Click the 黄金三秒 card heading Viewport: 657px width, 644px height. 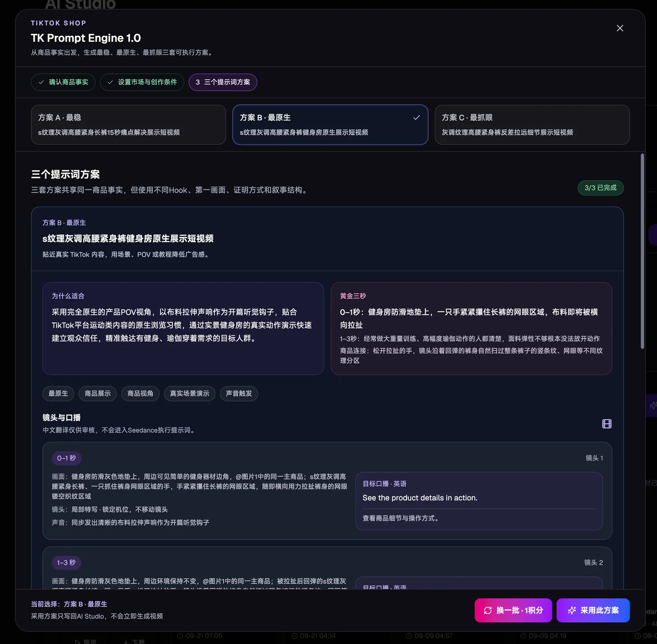coord(353,296)
